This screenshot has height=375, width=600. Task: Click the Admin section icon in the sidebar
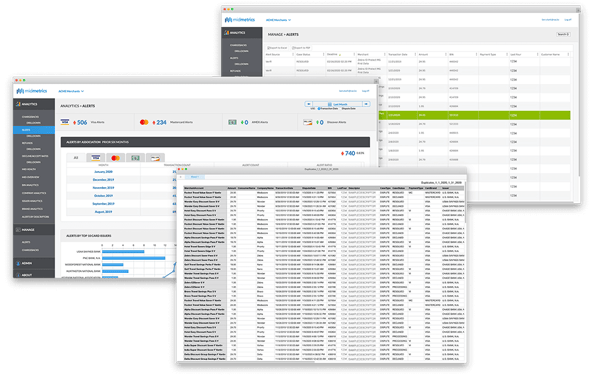tap(18, 263)
